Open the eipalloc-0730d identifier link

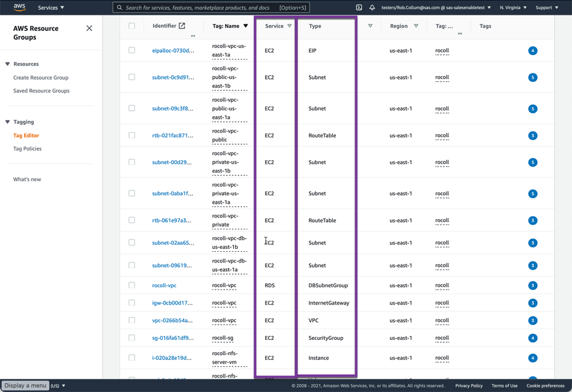[x=173, y=51]
